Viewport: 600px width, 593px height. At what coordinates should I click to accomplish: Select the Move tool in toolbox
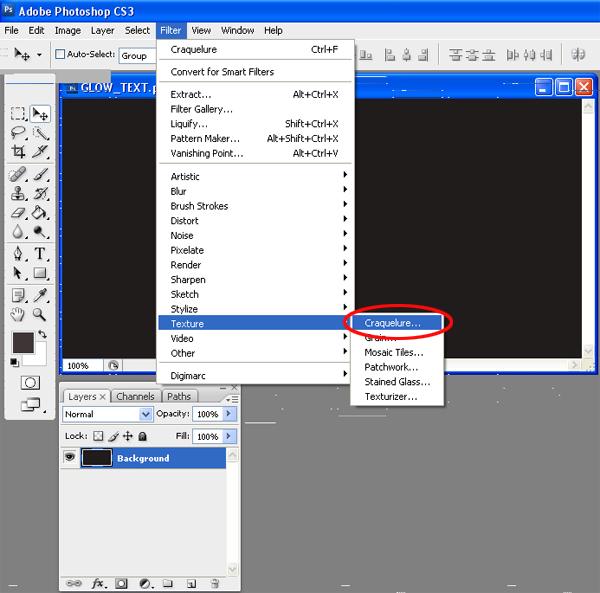[x=40, y=114]
